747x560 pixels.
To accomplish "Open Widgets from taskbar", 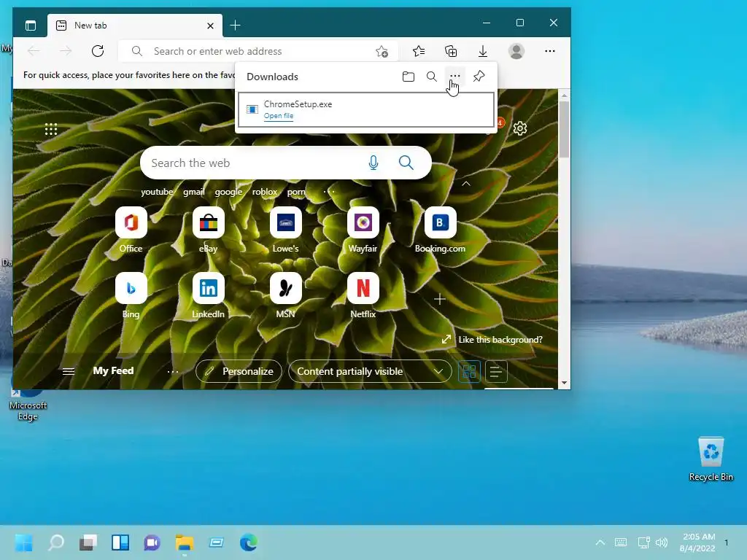I will point(120,542).
